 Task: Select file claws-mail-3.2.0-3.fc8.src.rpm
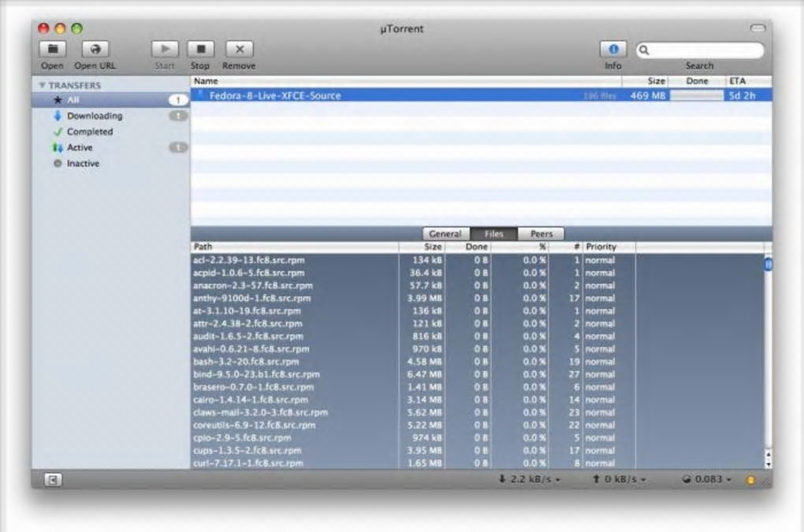[x=260, y=412]
